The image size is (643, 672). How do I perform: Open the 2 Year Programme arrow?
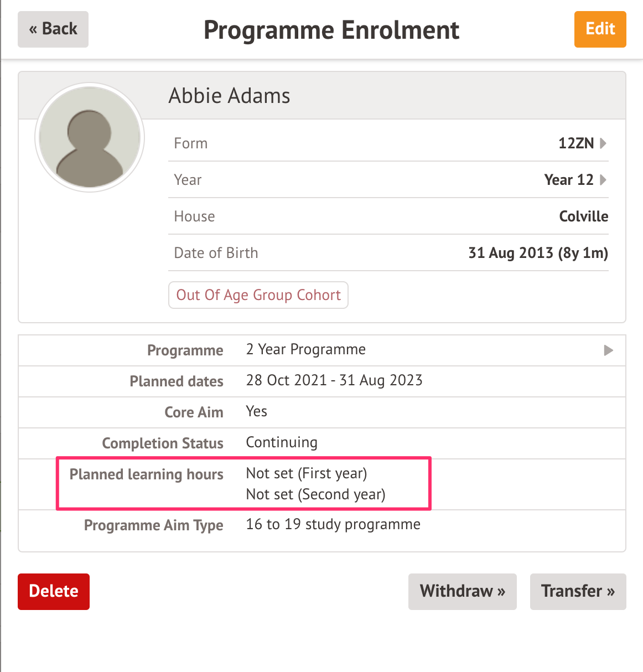pos(608,350)
